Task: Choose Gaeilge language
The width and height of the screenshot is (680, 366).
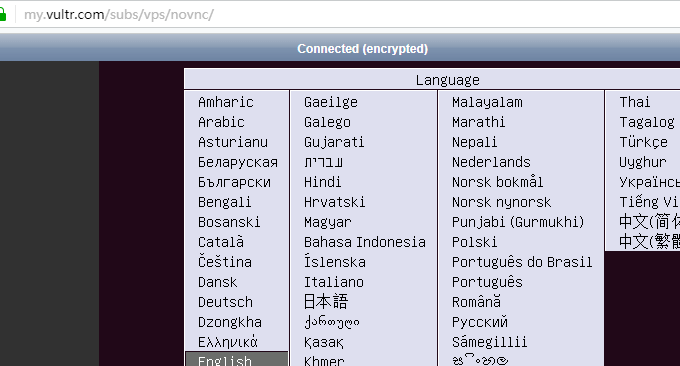Action: tap(331, 102)
